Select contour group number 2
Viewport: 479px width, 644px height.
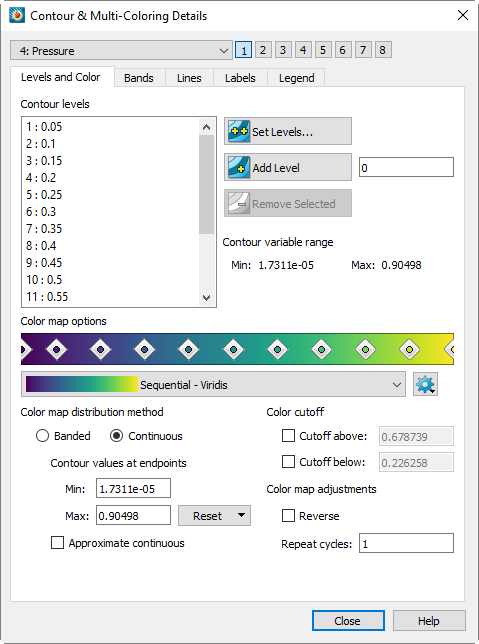click(263, 50)
